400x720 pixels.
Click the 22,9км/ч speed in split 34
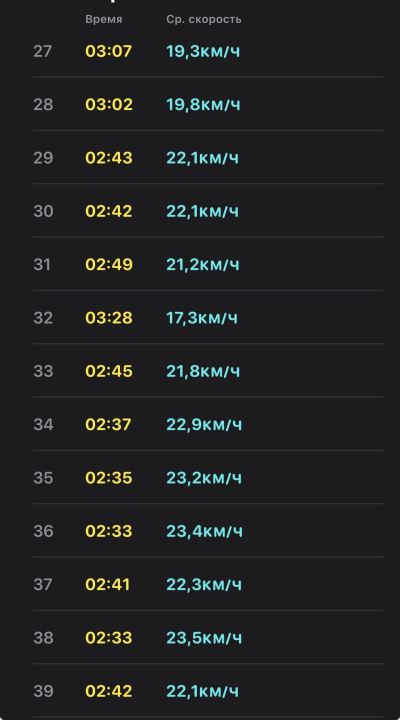(x=204, y=424)
